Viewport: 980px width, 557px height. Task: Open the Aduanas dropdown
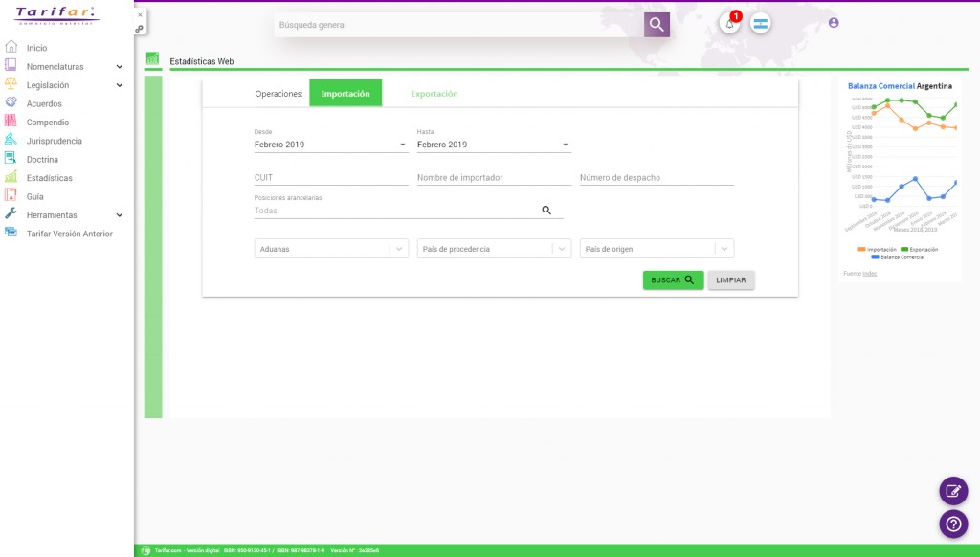coord(331,249)
